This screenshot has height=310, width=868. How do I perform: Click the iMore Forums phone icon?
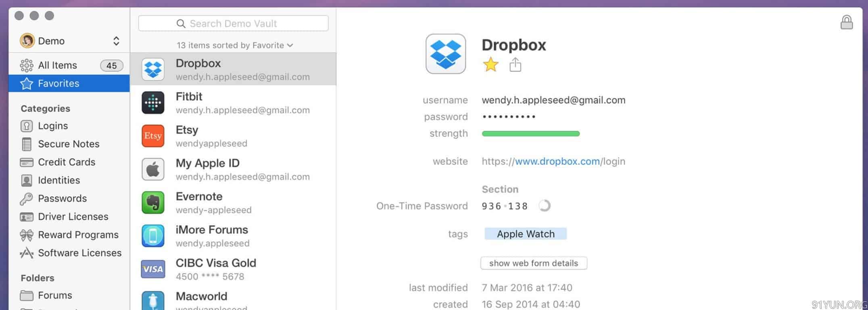pyautogui.click(x=153, y=236)
